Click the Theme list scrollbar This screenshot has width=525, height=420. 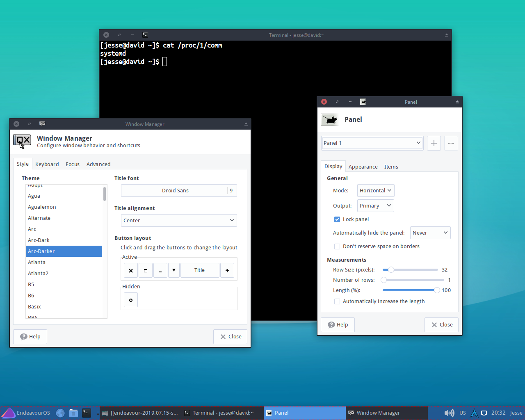pos(105,194)
